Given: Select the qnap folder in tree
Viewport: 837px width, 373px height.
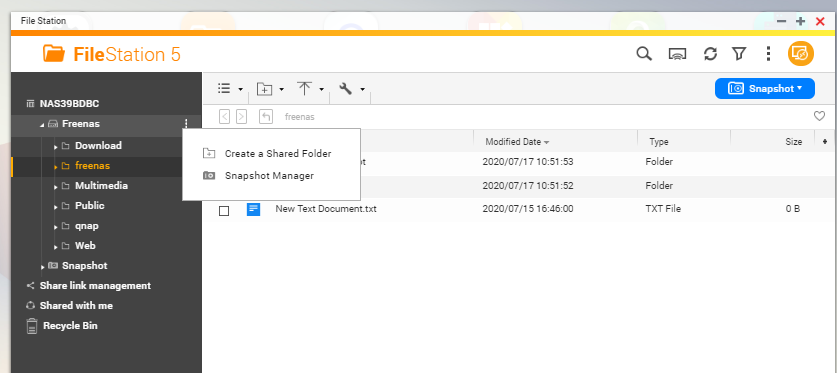Looking at the screenshot, I should (86, 226).
